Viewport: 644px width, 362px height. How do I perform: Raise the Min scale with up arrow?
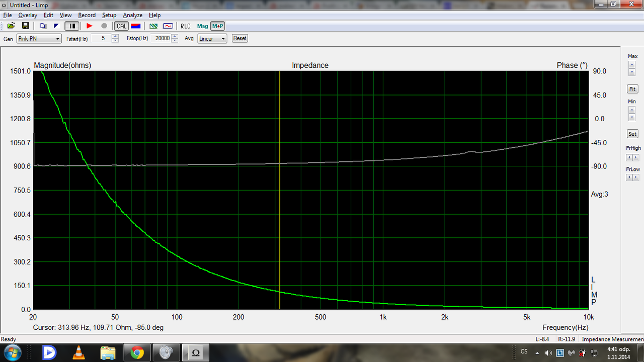[632, 110]
